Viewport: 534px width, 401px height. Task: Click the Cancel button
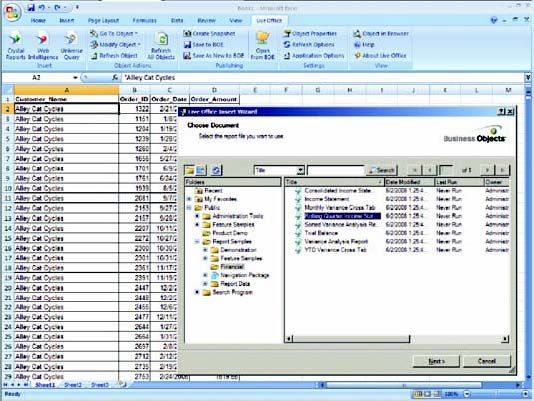[x=487, y=361]
